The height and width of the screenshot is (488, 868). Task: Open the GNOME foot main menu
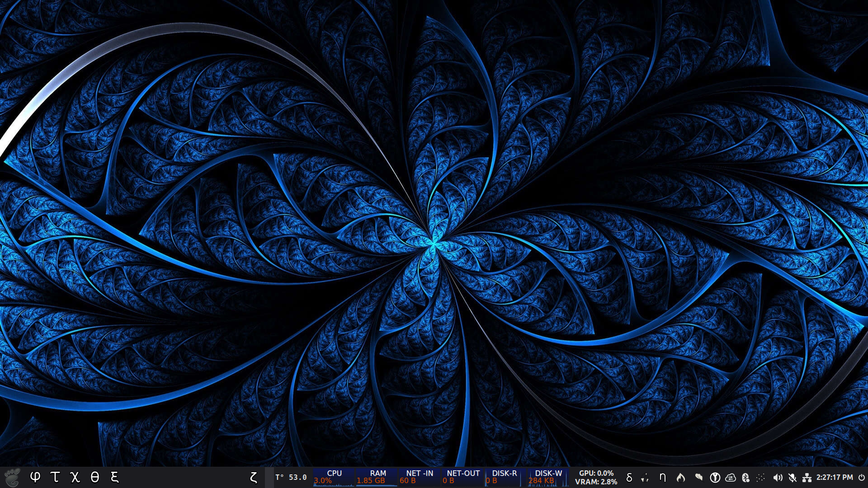click(12, 477)
